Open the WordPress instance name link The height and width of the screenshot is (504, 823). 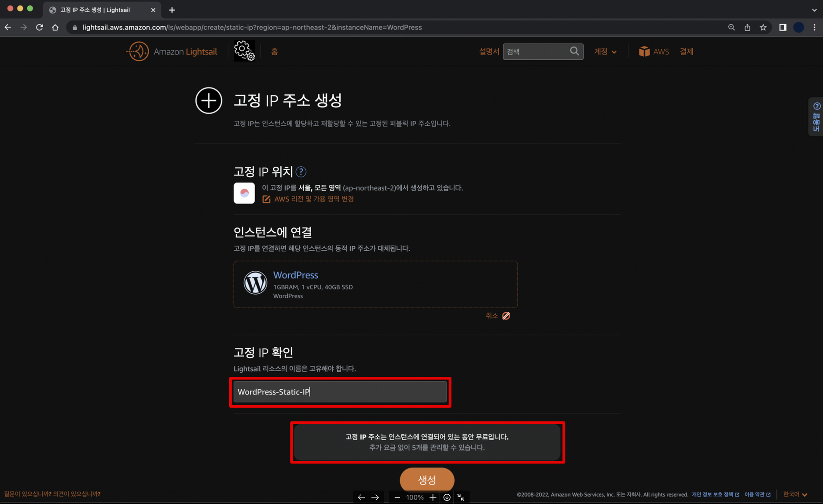click(295, 275)
